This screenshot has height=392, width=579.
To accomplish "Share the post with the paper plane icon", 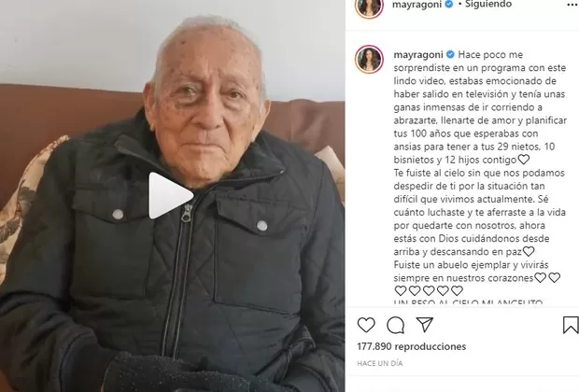I will coord(424,325).
